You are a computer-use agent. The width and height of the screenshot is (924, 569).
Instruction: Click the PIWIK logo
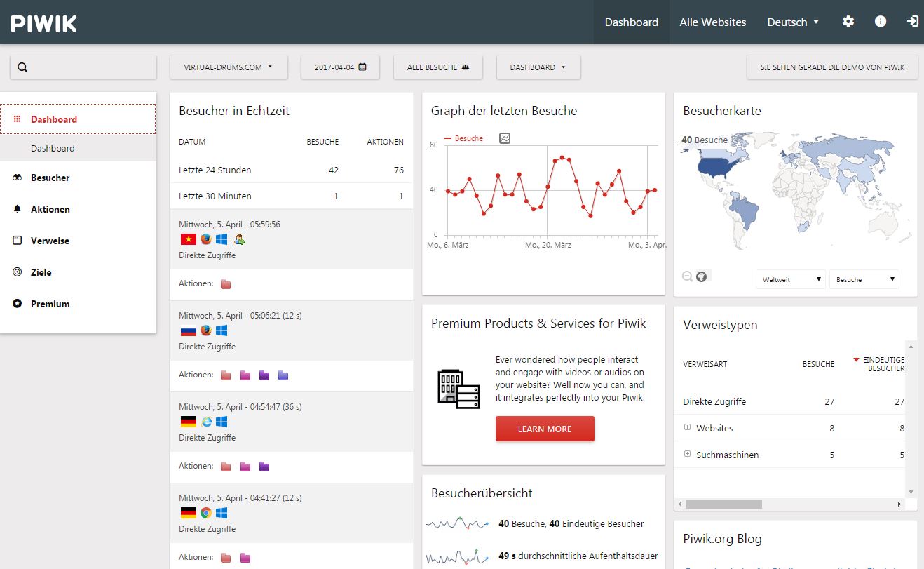43,23
